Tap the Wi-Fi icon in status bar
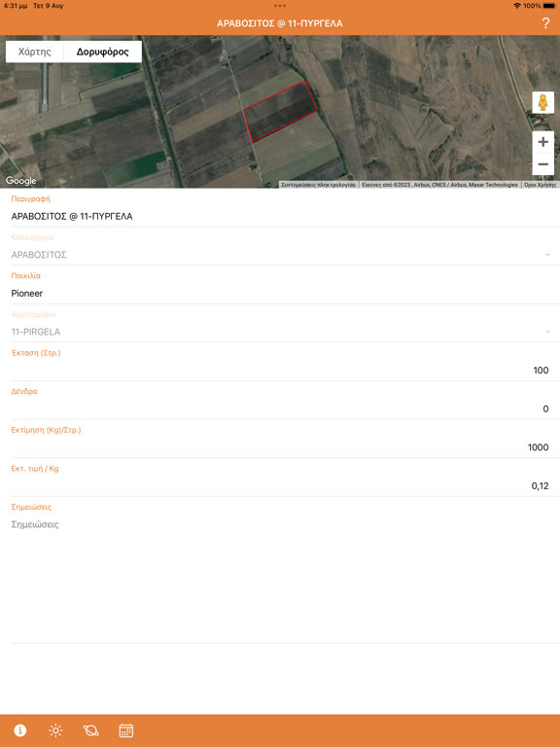The image size is (560, 747). (517, 6)
